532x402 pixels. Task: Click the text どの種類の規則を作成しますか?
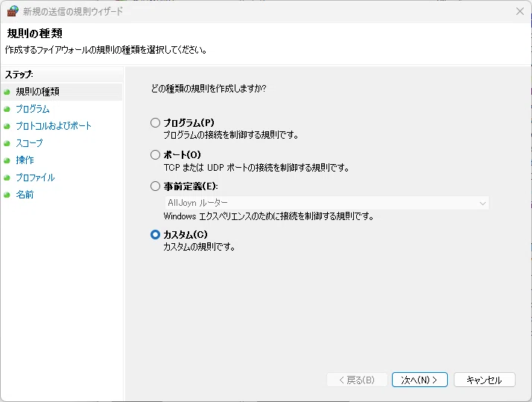click(x=209, y=89)
